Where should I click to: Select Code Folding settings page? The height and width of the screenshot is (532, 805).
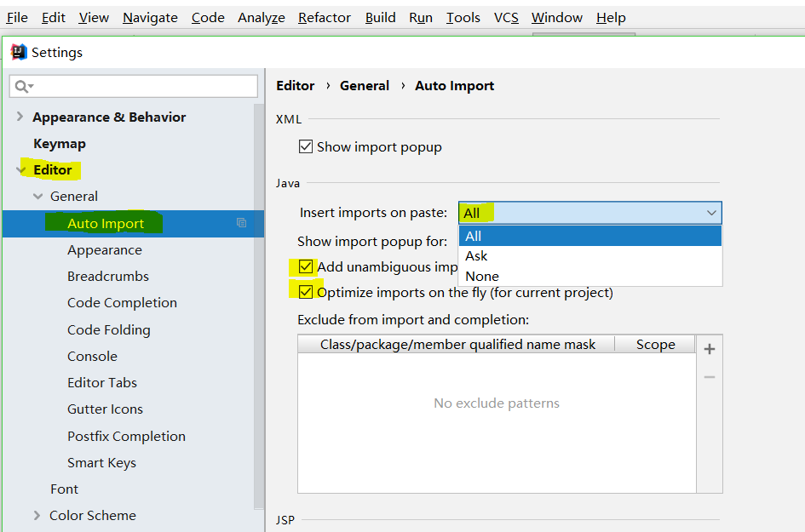pyautogui.click(x=109, y=329)
